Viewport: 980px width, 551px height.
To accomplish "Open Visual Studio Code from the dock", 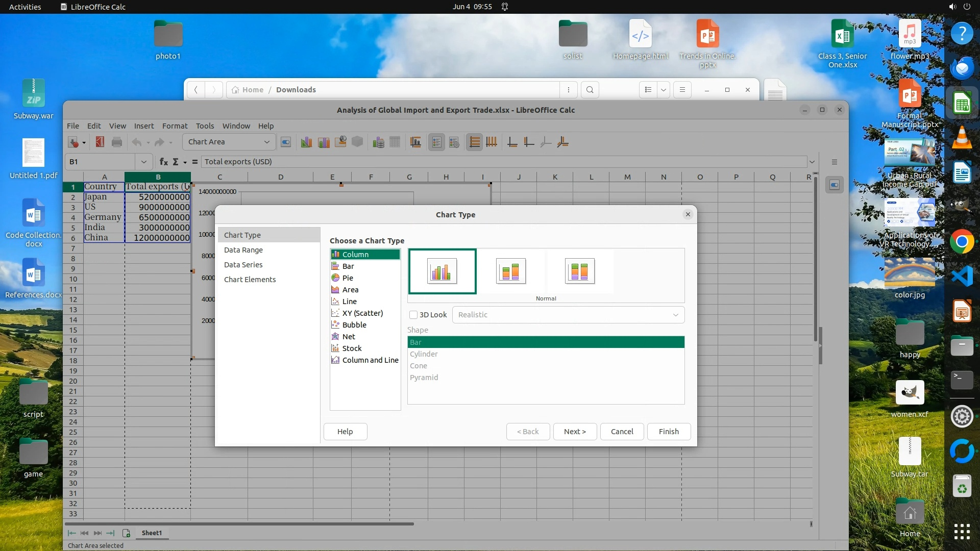I will point(962,277).
